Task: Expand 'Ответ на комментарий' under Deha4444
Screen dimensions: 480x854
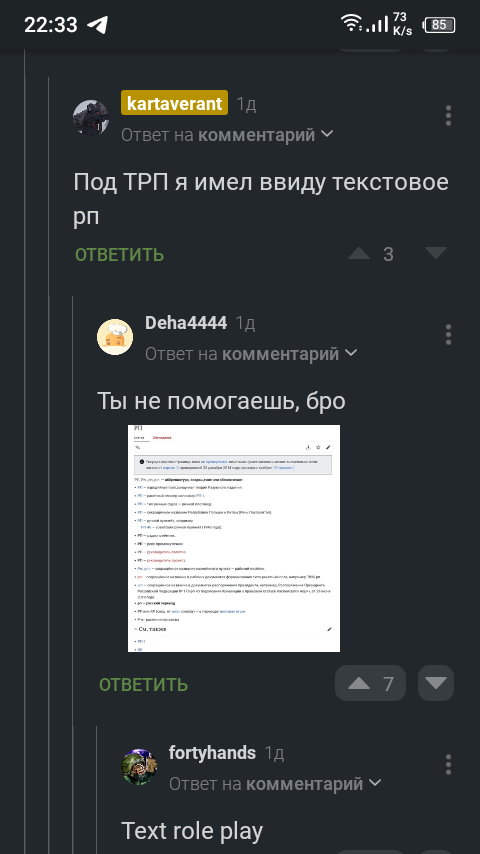Action: [251, 354]
